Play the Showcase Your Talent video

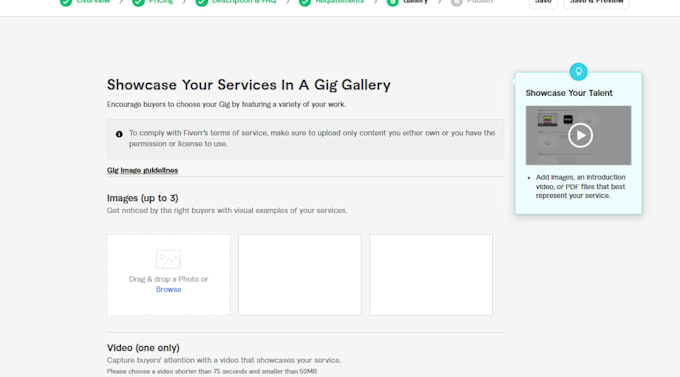point(580,135)
